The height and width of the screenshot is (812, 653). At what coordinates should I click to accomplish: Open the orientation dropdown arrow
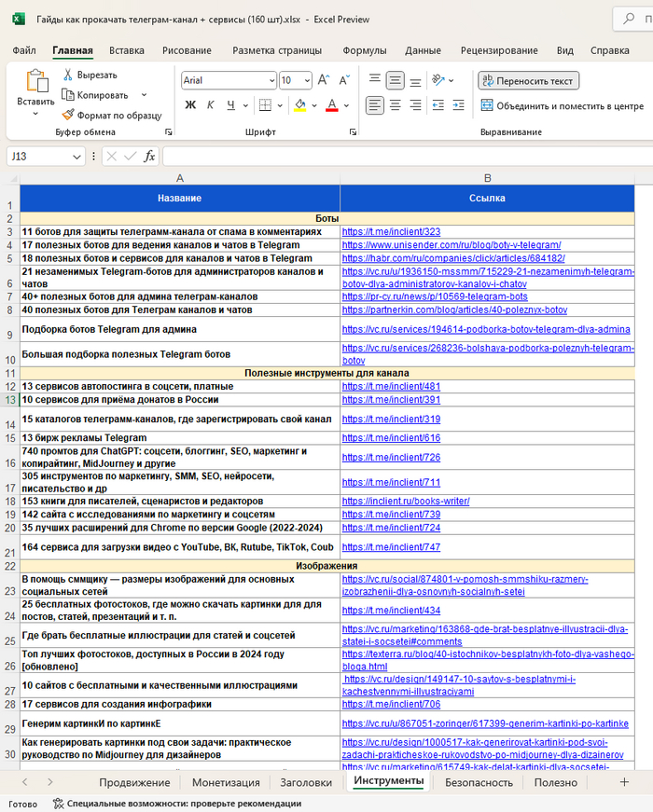tap(451, 81)
